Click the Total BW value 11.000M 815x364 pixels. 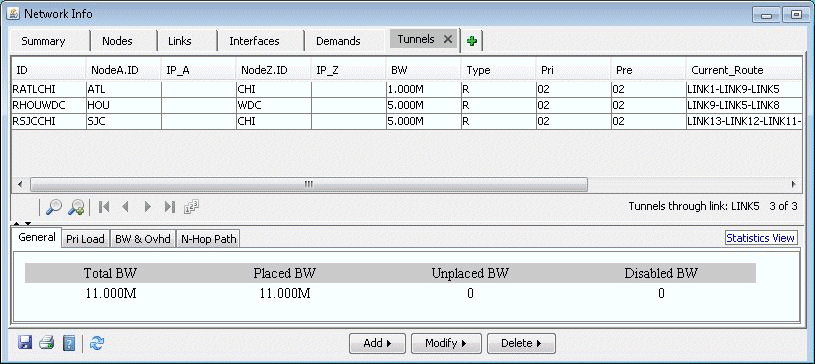(111, 294)
